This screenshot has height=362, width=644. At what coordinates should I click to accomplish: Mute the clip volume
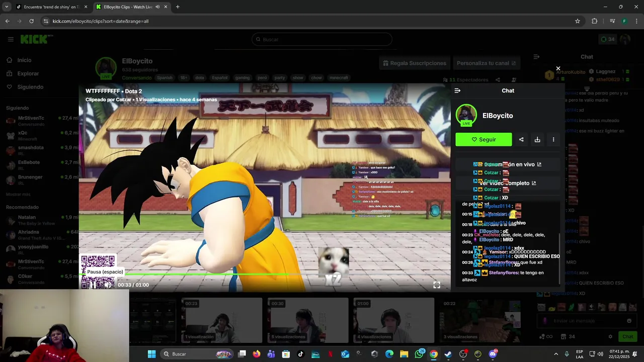(108, 285)
